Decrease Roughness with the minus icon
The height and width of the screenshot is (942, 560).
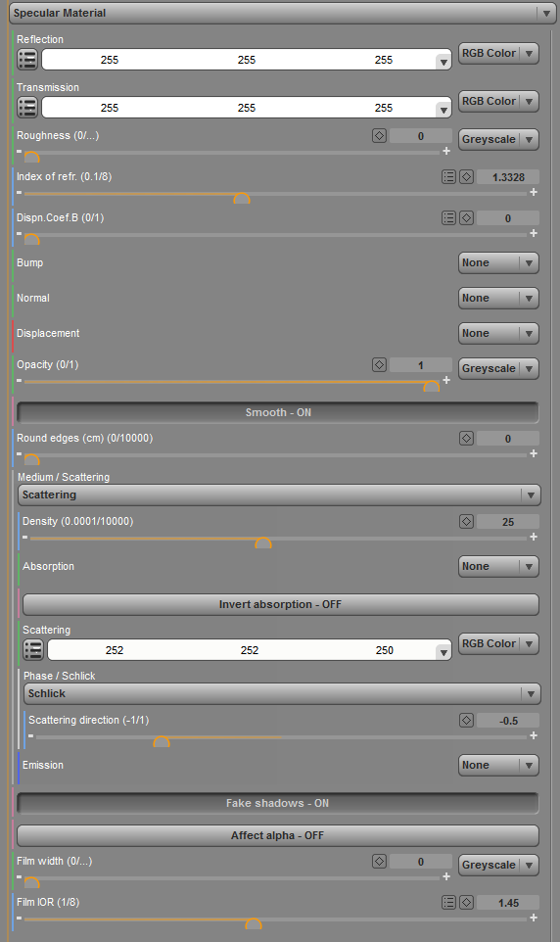point(20,152)
